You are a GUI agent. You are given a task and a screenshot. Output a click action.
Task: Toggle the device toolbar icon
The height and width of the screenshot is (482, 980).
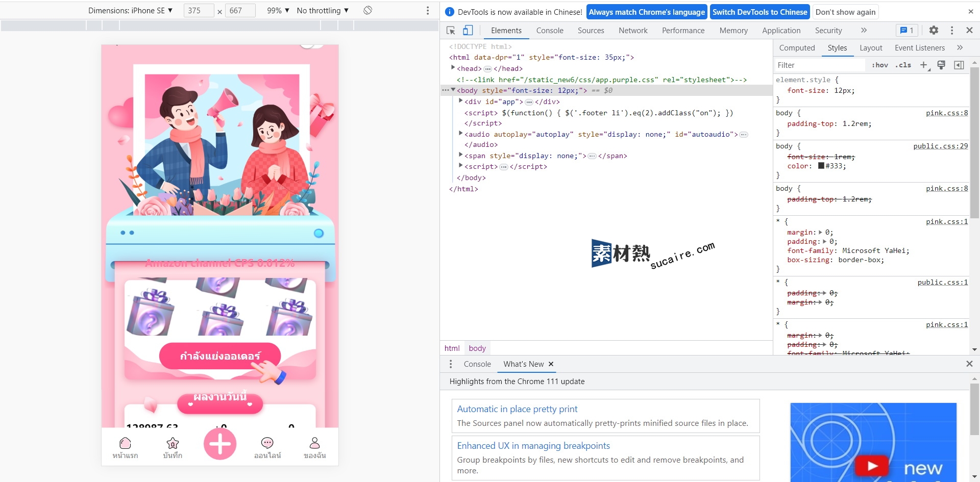click(x=468, y=31)
